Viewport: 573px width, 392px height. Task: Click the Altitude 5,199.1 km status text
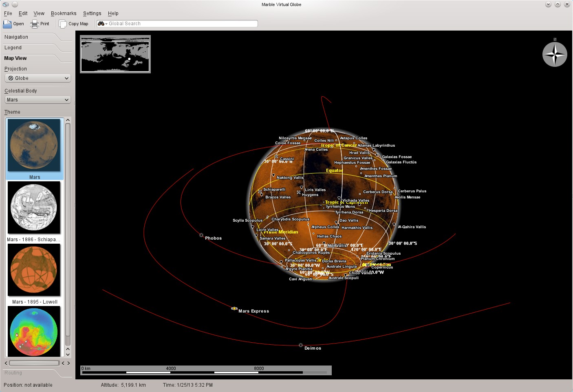point(123,385)
